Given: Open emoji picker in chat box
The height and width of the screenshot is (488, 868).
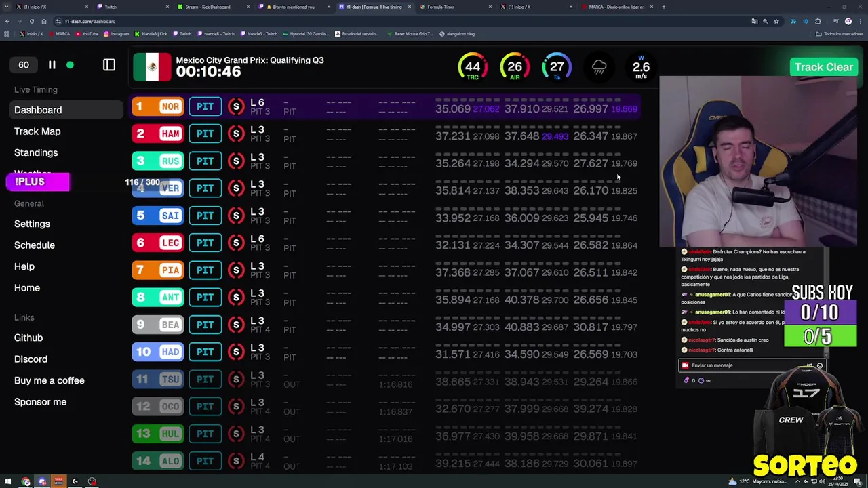Looking at the screenshot, I should [820, 366].
